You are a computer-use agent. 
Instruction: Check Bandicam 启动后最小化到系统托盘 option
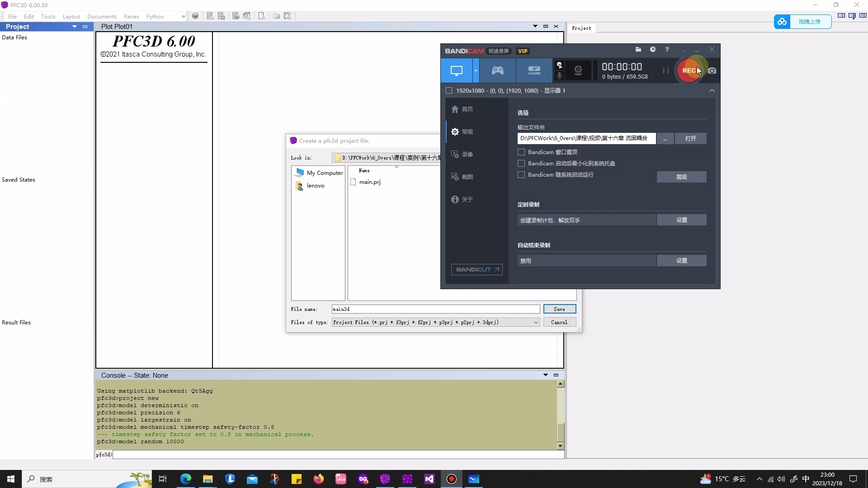(521, 164)
